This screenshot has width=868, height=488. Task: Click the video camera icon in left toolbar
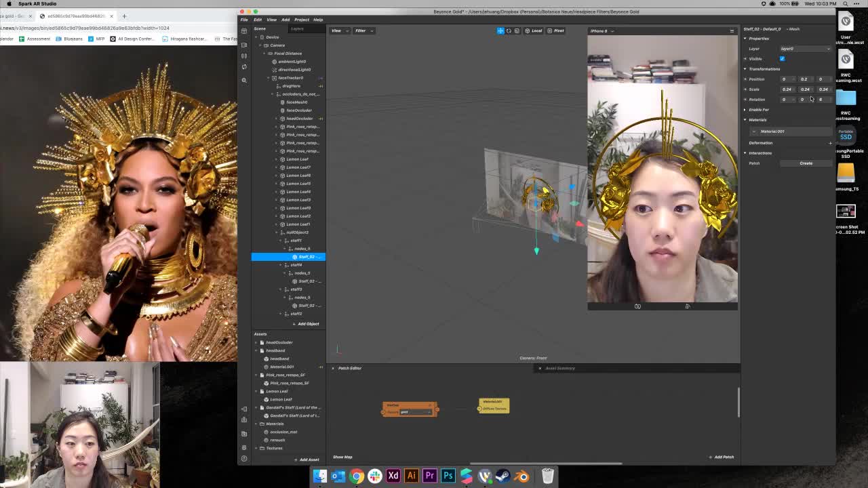tap(244, 44)
